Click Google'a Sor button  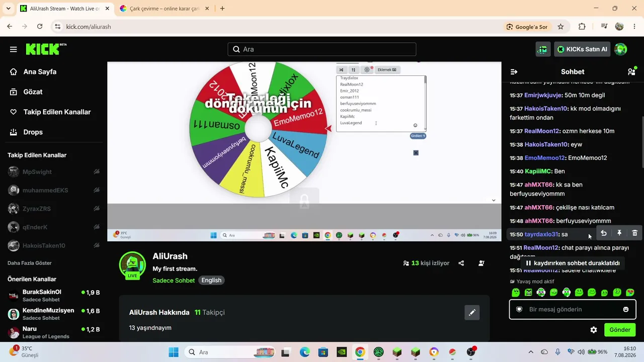pos(527,27)
